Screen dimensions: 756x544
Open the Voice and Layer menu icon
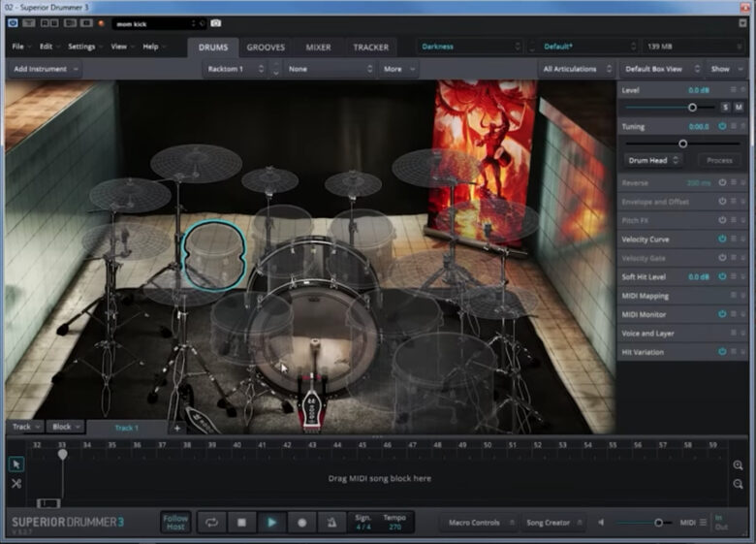pyautogui.click(x=733, y=333)
